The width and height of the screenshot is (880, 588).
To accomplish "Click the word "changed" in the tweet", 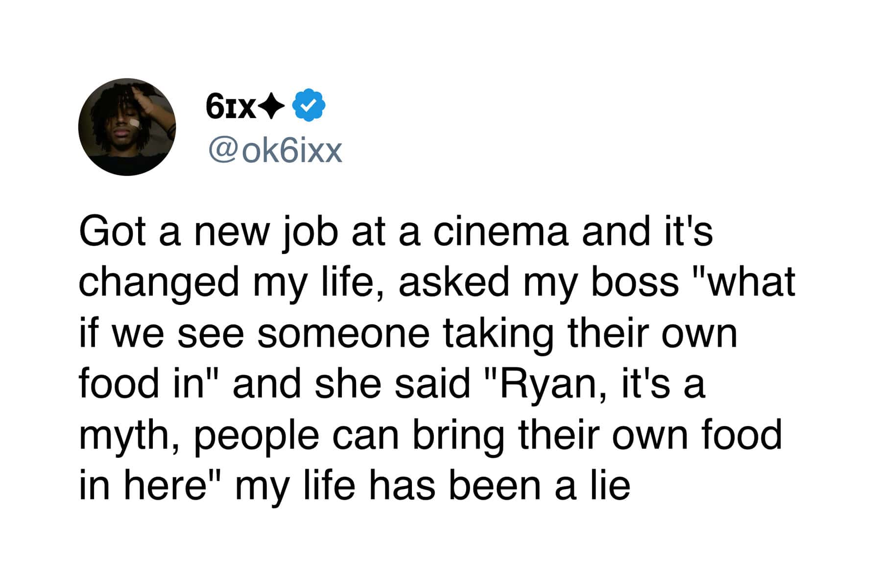I will (x=158, y=284).
